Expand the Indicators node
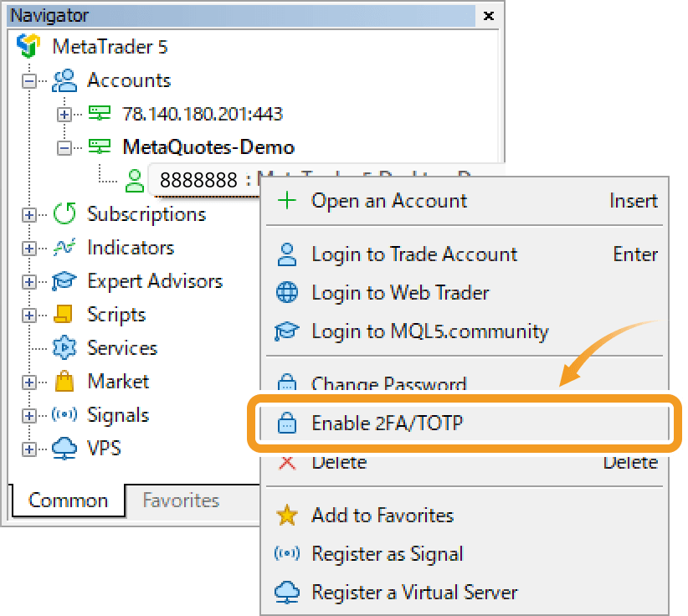Viewport: 688px width, 616px height. pos(29,249)
